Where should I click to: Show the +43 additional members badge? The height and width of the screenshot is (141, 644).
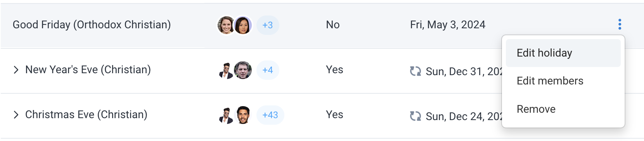pyautogui.click(x=270, y=115)
